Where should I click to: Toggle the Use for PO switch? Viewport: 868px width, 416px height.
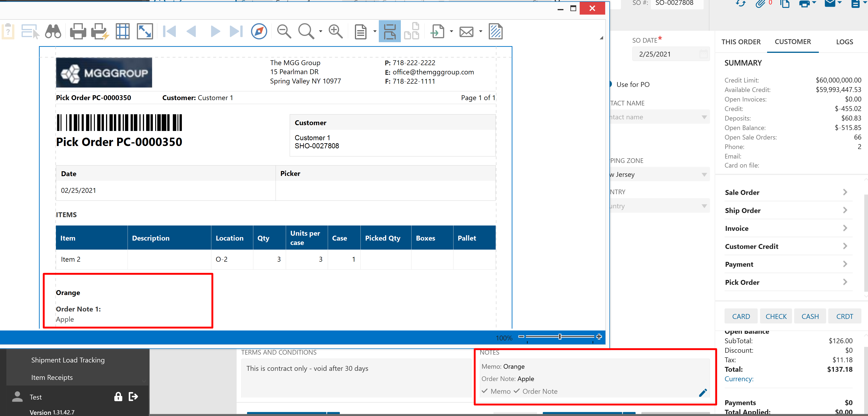611,85
